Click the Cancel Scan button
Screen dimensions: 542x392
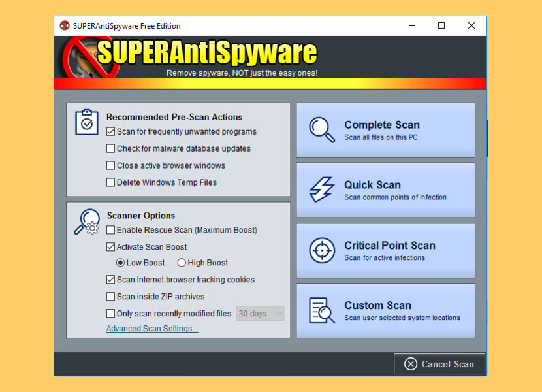click(x=439, y=364)
